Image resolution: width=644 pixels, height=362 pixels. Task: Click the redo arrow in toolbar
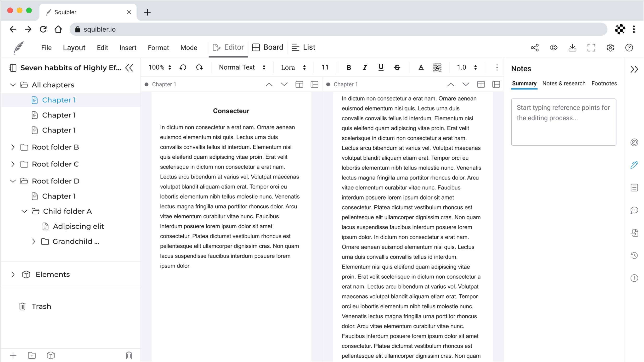(x=199, y=67)
